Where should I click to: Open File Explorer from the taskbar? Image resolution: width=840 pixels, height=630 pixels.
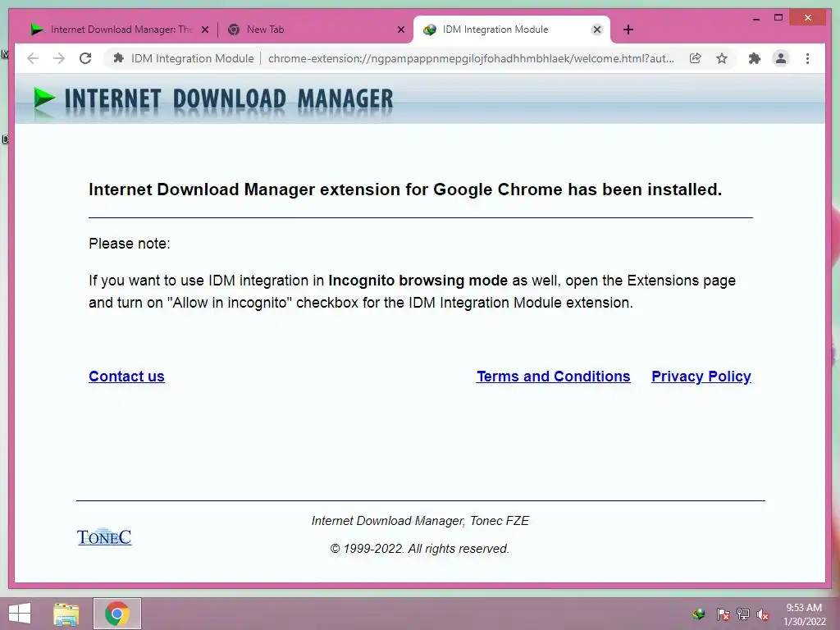(66, 614)
